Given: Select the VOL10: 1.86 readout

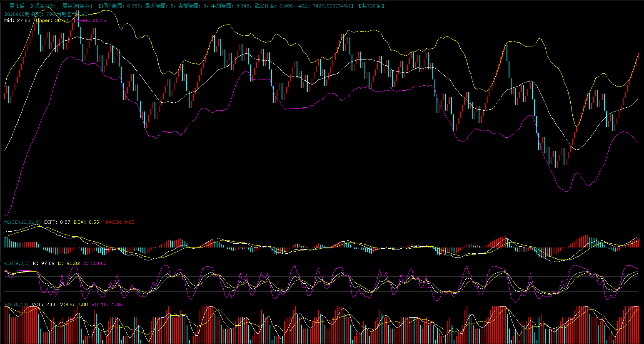Looking at the screenshot, I should coord(106,304).
